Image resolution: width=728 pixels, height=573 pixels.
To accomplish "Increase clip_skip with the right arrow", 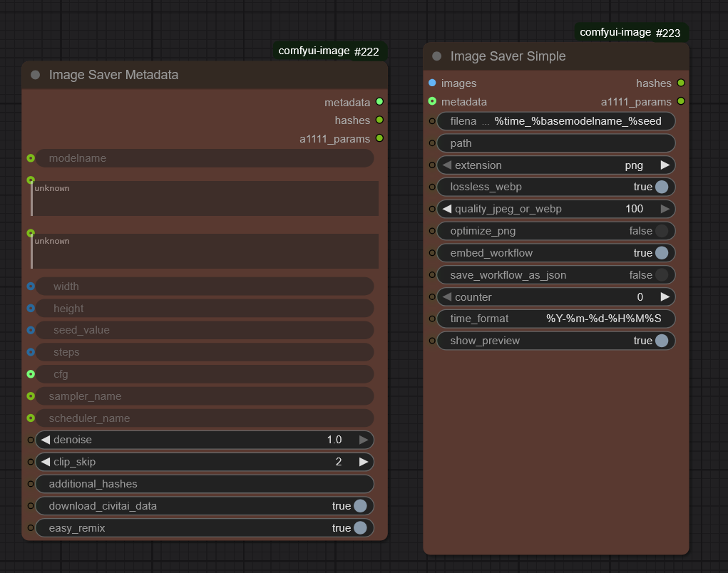I will click(364, 462).
